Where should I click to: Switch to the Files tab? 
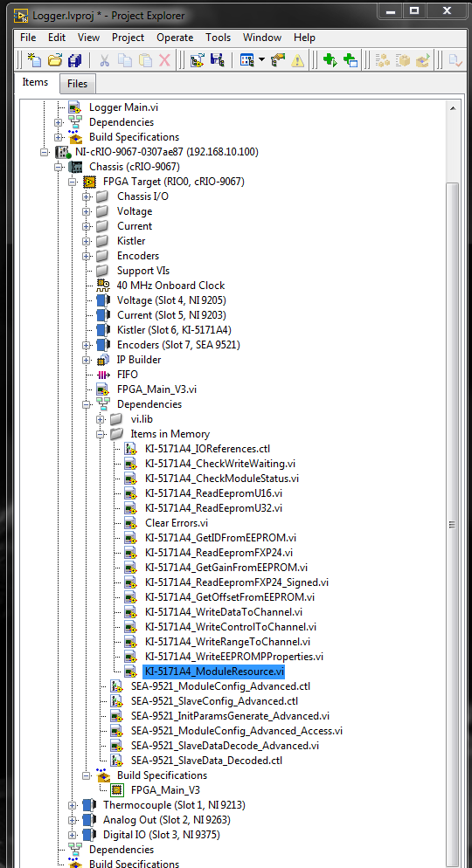(77, 84)
